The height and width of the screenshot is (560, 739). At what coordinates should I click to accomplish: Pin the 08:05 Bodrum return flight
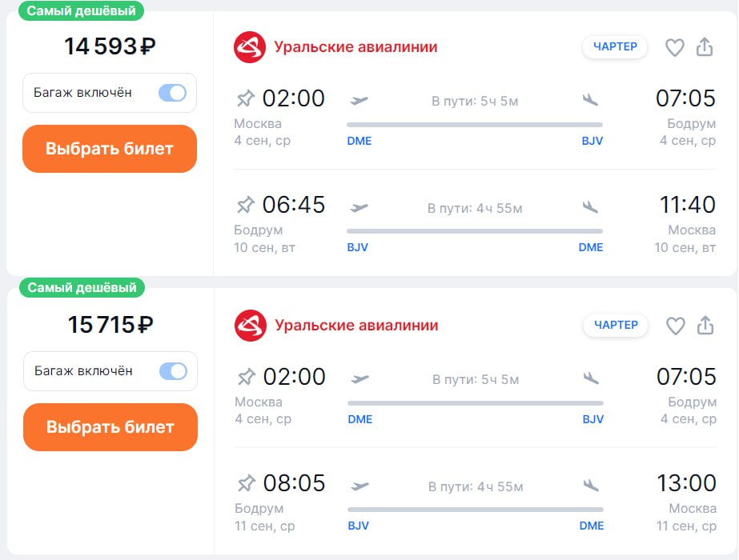coord(246,484)
